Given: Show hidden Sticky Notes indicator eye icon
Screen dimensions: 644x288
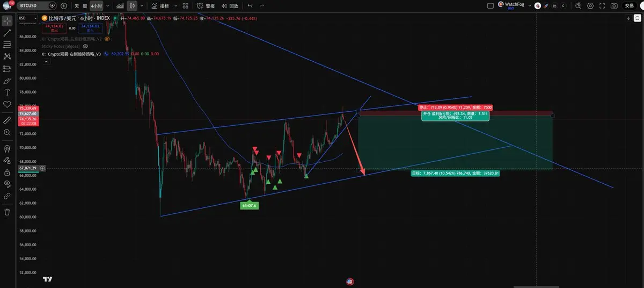Looking at the screenshot, I should (84, 47).
